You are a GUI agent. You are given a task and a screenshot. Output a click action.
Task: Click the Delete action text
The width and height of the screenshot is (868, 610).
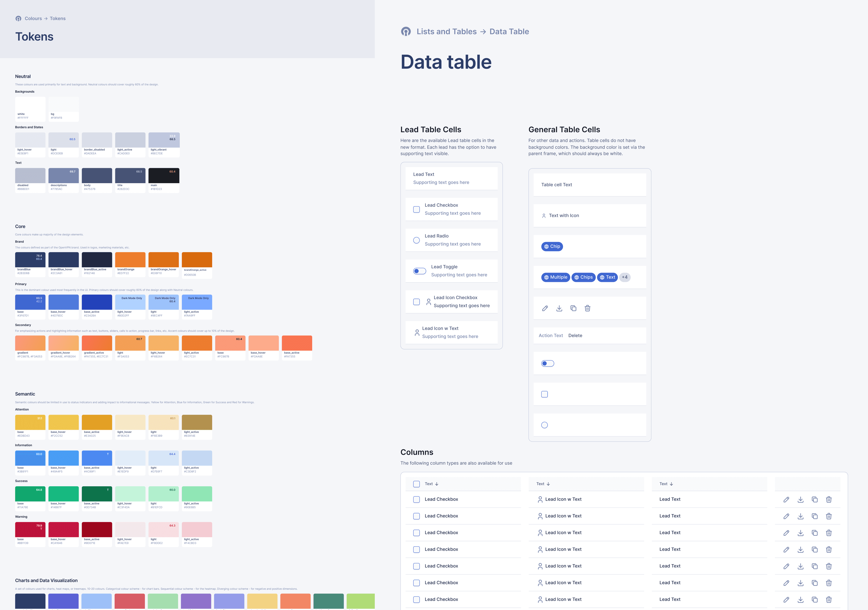point(575,335)
